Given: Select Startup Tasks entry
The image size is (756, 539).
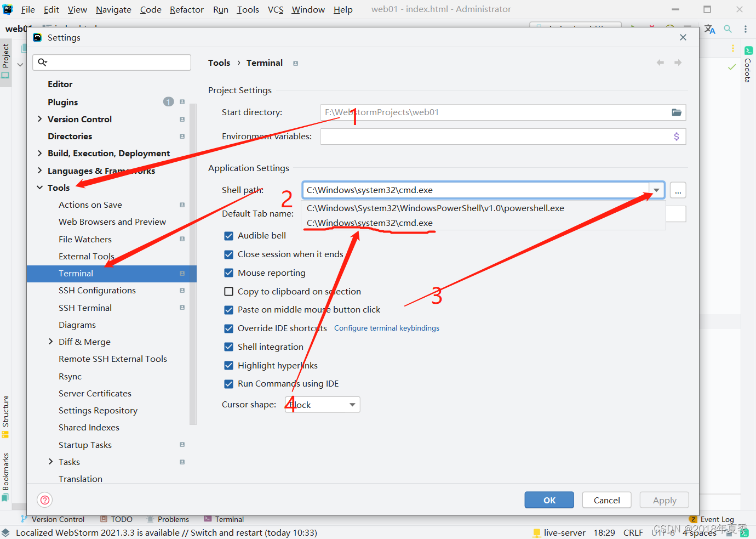Looking at the screenshot, I should (85, 445).
